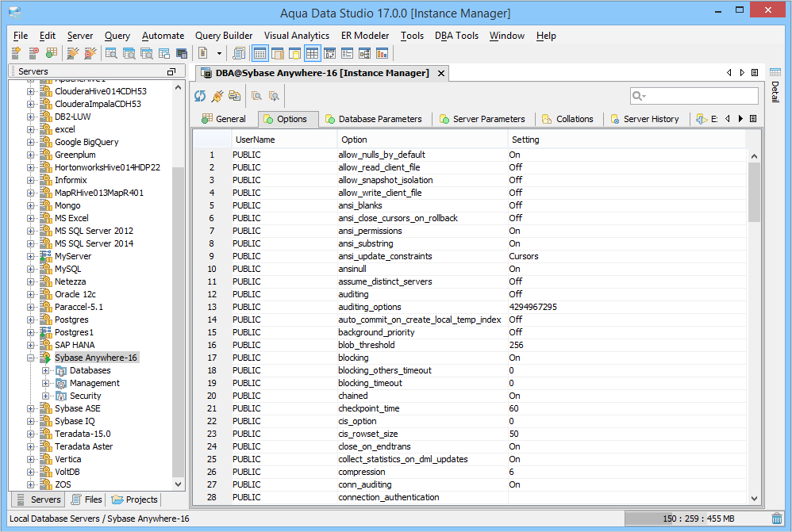Expand the Security tree node
Screen dimensions: 792x532
[x=46, y=396]
